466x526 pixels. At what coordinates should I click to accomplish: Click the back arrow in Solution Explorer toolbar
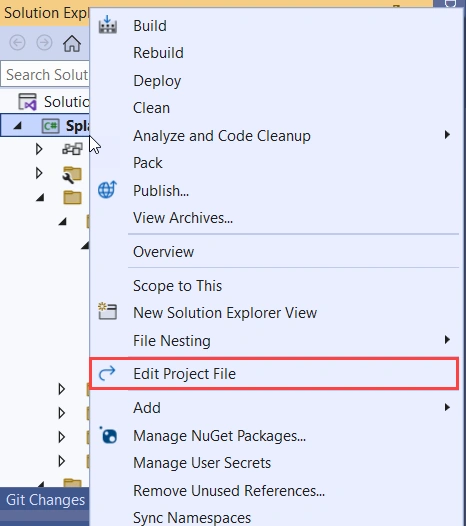pos(17,43)
